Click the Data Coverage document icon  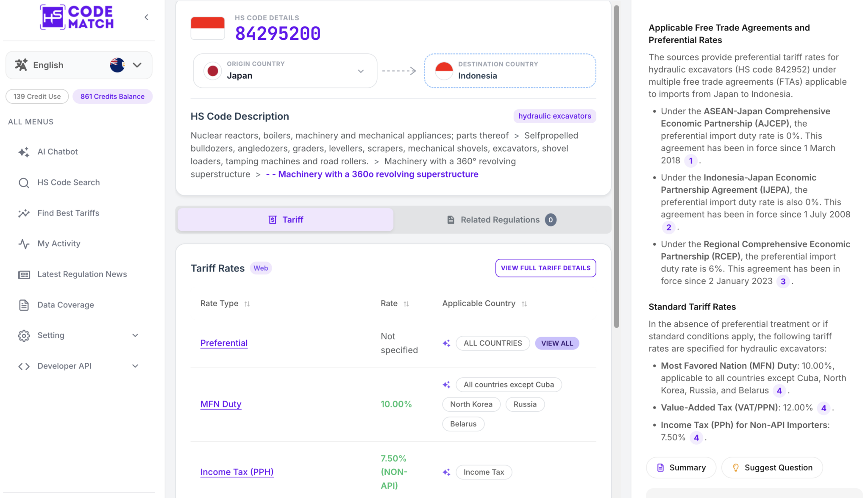pyautogui.click(x=24, y=305)
